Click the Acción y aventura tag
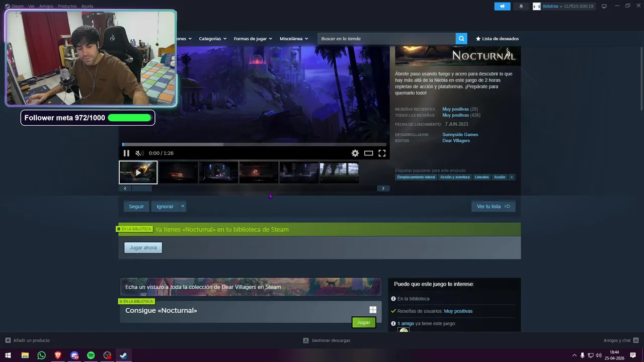The height and width of the screenshot is (362, 644). (x=455, y=177)
